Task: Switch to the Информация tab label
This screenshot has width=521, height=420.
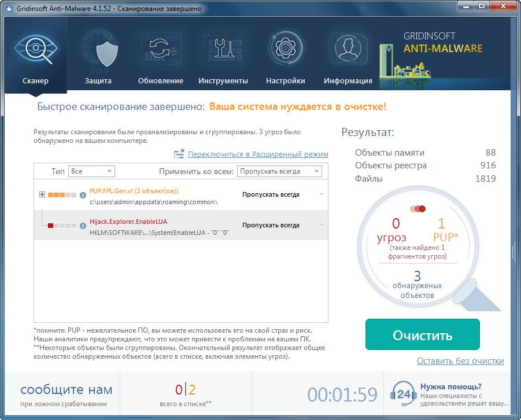Action: click(x=348, y=81)
